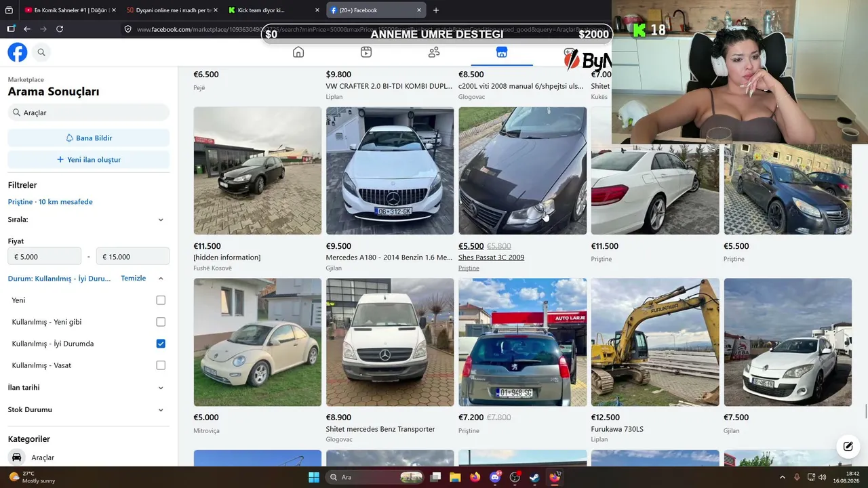Open the Furukawa excavator listing photo

click(x=655, y=342)
